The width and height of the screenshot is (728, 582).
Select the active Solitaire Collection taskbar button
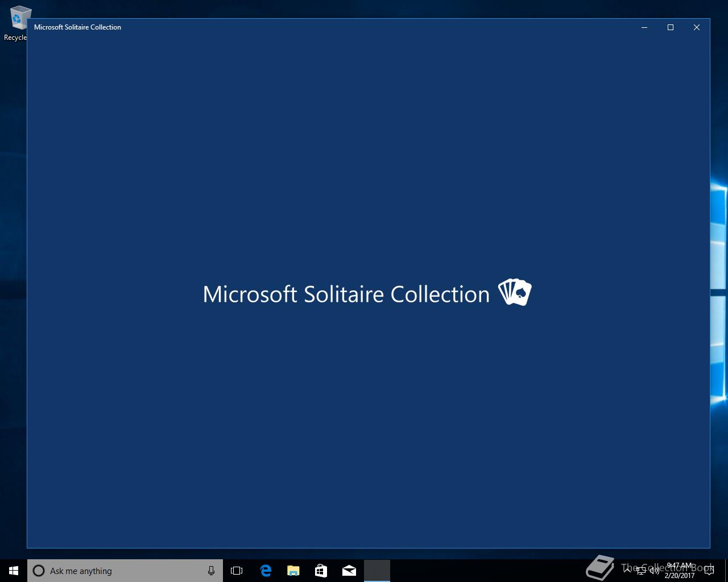pyautogui.click(x=377, y=571)
